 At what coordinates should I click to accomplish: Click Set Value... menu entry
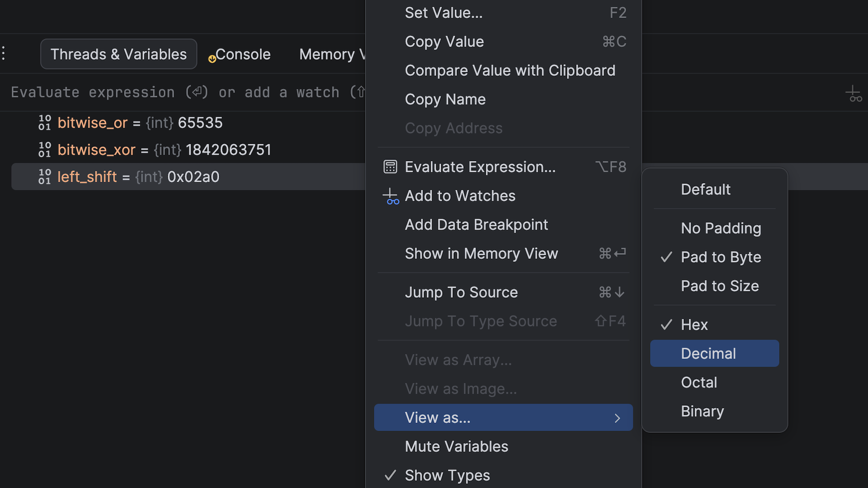pyautogui.click(x=443, y=13)
